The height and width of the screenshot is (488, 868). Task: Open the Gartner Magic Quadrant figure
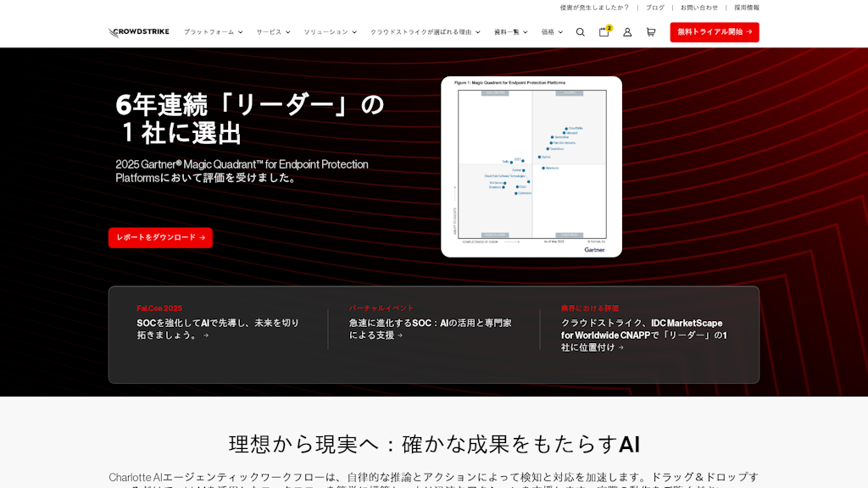tap(531, 167)
